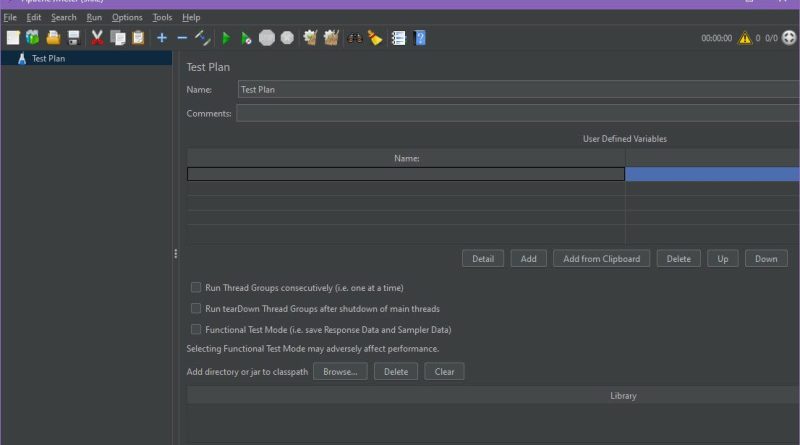This screenshot has height=445, width=800.
Task: Start test with no pauses icon
Action: (246, 38)
